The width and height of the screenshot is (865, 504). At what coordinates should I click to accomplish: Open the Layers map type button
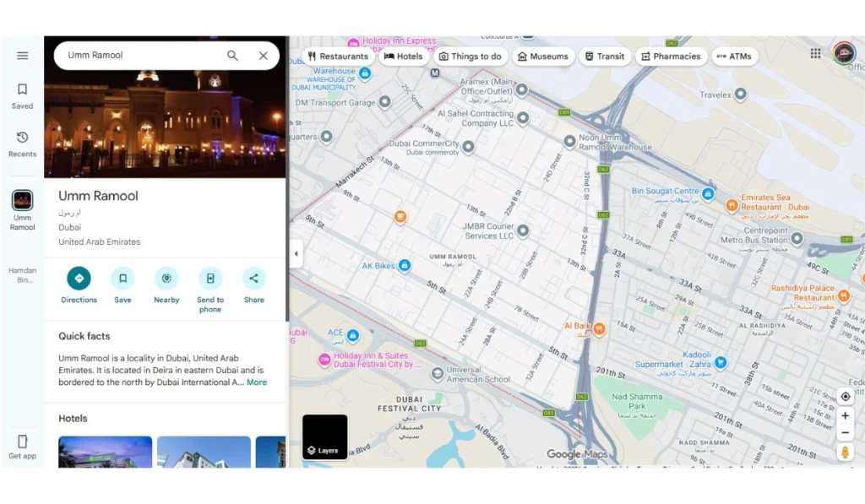325,436
